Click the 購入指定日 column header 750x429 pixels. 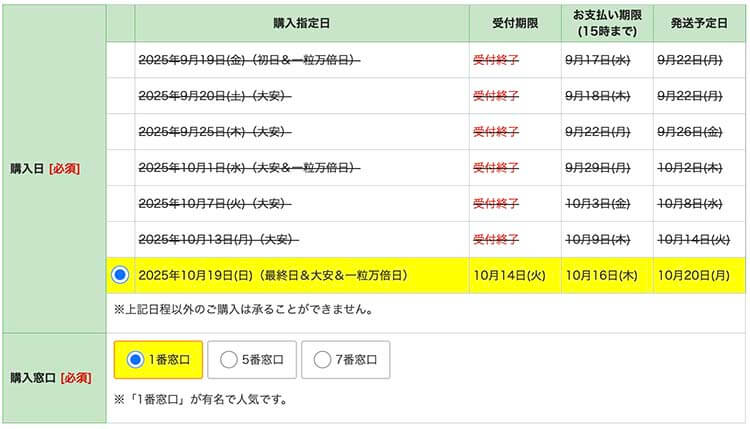301,22
